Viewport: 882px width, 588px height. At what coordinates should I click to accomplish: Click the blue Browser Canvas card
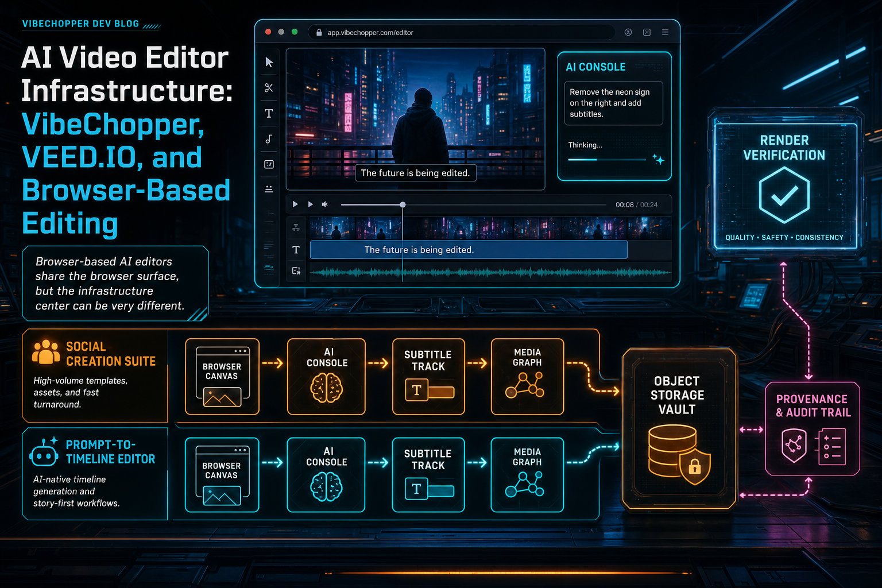pyautogui.click(x=222, y=475)
